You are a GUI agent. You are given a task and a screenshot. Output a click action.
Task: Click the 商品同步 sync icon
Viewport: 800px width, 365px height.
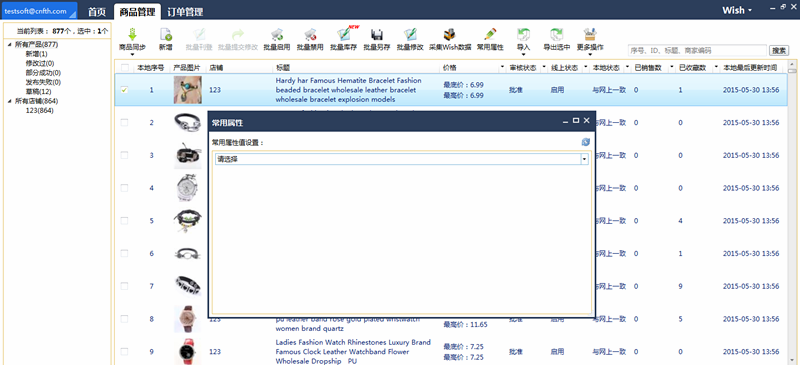pos(132,35)
